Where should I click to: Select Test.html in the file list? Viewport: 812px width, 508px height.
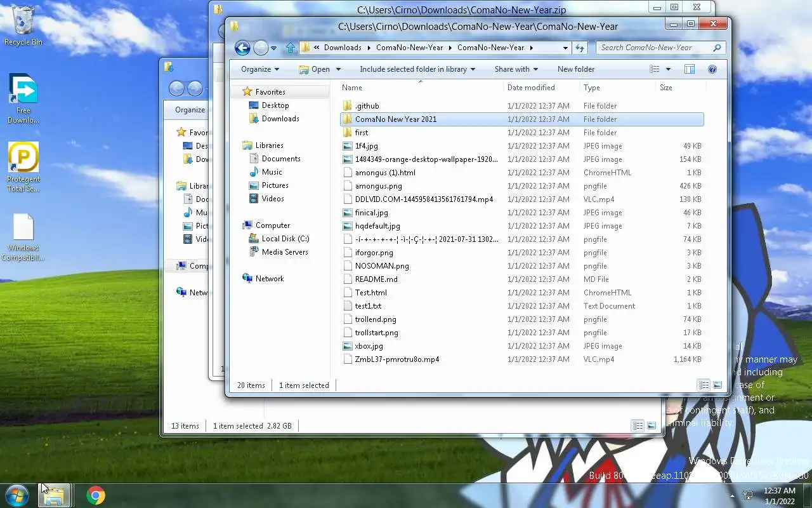tap(371, 293)
